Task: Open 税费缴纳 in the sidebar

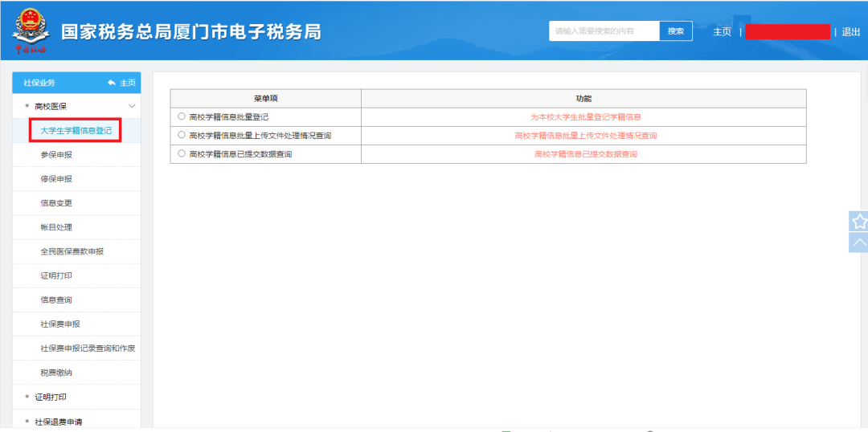Action: coord(56,373)
